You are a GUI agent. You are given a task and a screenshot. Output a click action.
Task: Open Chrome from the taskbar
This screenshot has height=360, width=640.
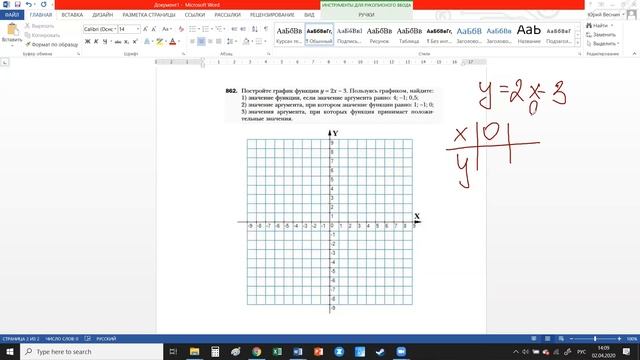(x=256, y=351)
